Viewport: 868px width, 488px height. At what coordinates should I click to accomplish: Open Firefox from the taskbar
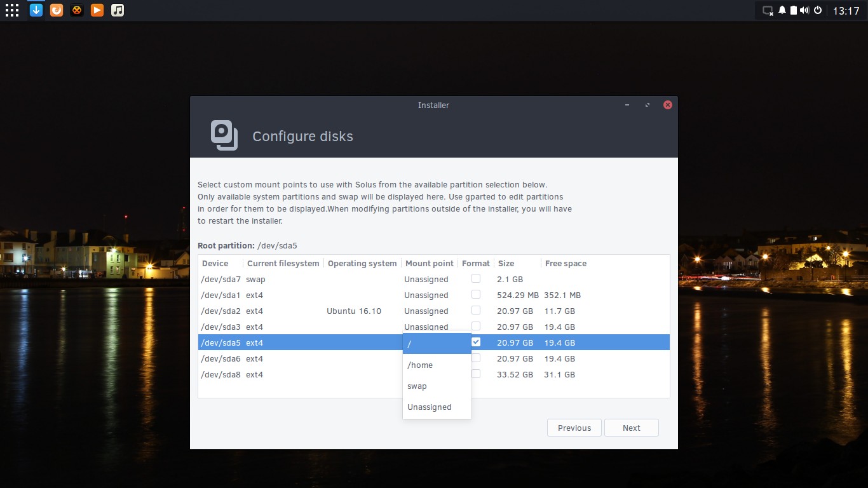coord(56,10)
